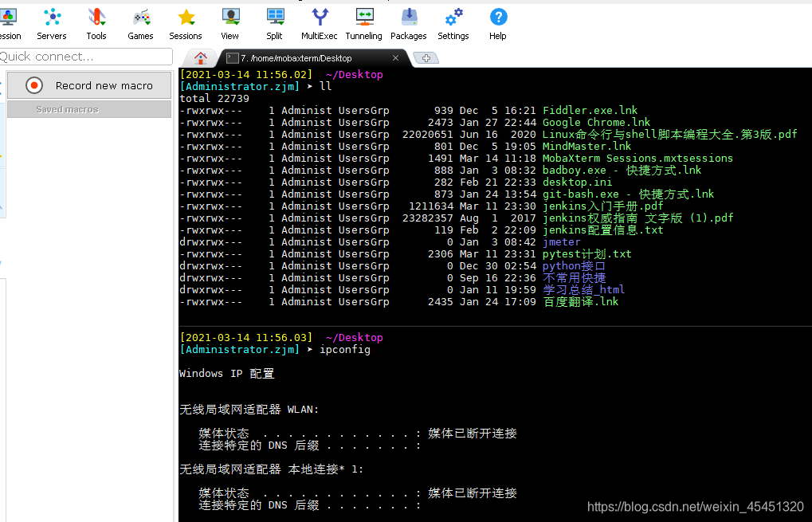Open the Help question mark icon
The width and height of the screenshot is (812, 522).
pos(498,18)
